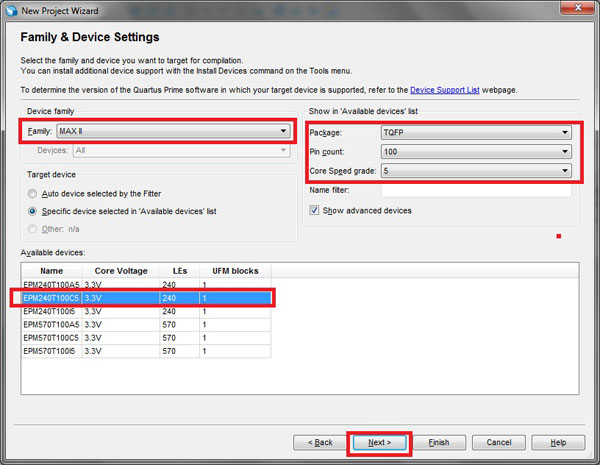Screen dimensions: 600x465
Task: Sort by the Name column header
Action: click(52, 271)
